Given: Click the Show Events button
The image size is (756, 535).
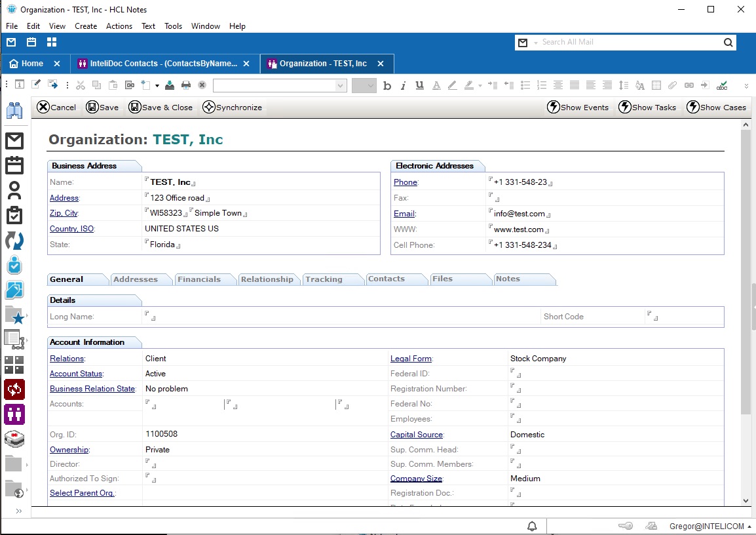Looking at the screenshot, I should coord(578,107).
